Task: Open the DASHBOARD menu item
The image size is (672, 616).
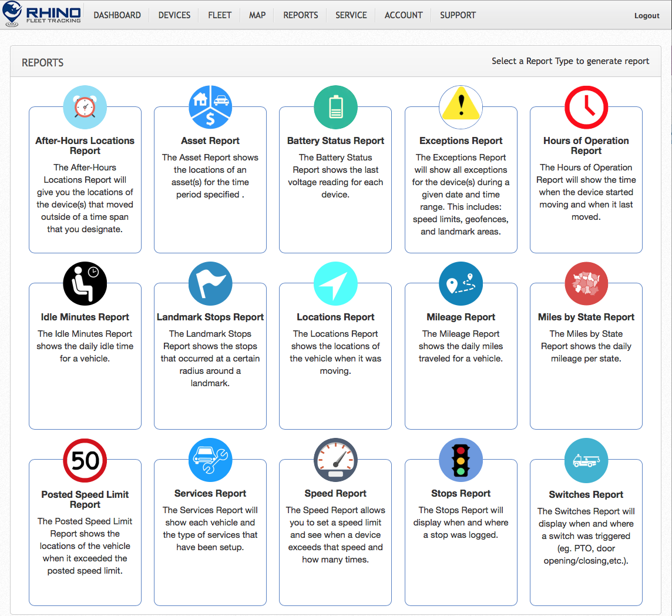Action: click(x=117, y=15)
